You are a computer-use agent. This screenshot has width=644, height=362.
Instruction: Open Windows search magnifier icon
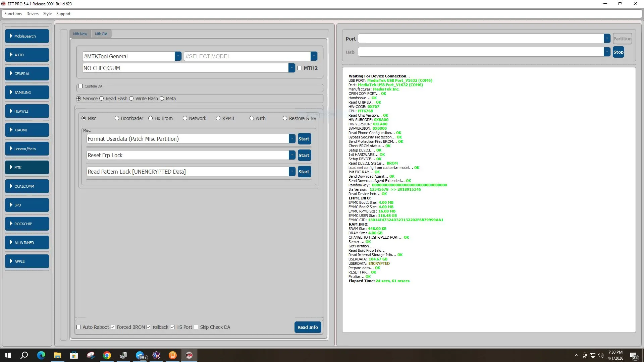[24, 355]
